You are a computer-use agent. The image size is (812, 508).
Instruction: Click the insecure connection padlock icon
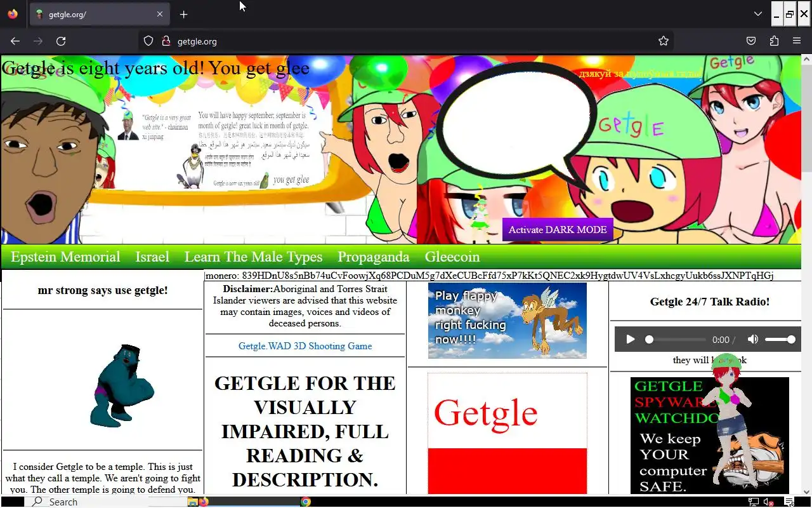click(166, 41)
